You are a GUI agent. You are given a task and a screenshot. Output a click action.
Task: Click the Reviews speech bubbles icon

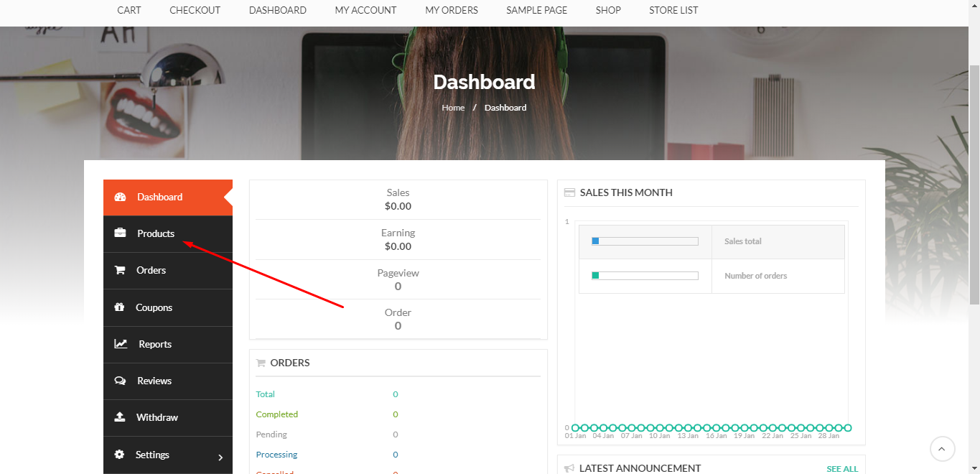pos(120,381)
